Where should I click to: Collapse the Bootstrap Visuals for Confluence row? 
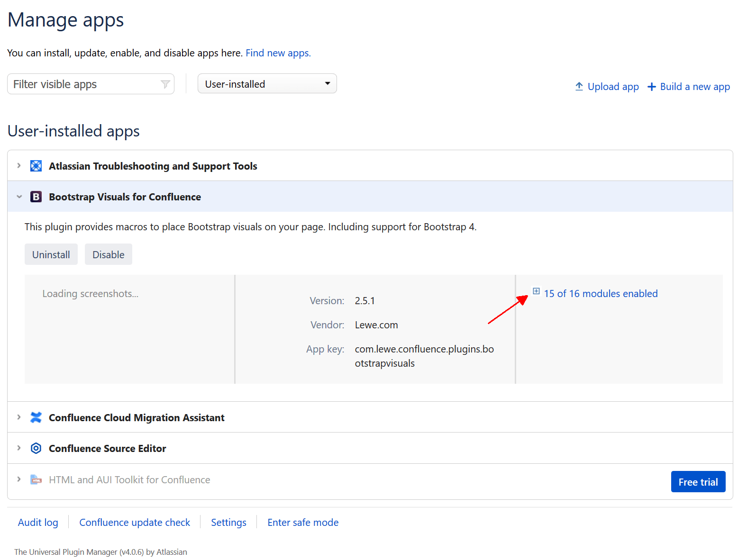point(19,197)
